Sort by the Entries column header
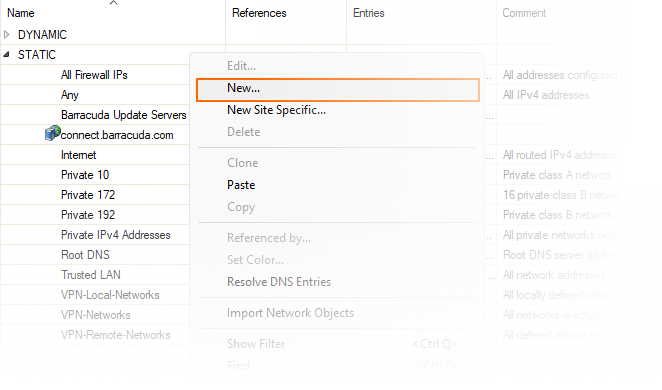 pos(369,13)
